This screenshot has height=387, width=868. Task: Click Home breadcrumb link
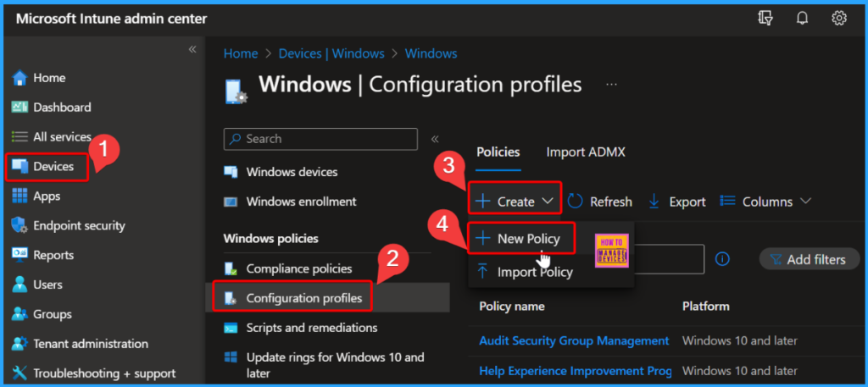coord(241,53)
